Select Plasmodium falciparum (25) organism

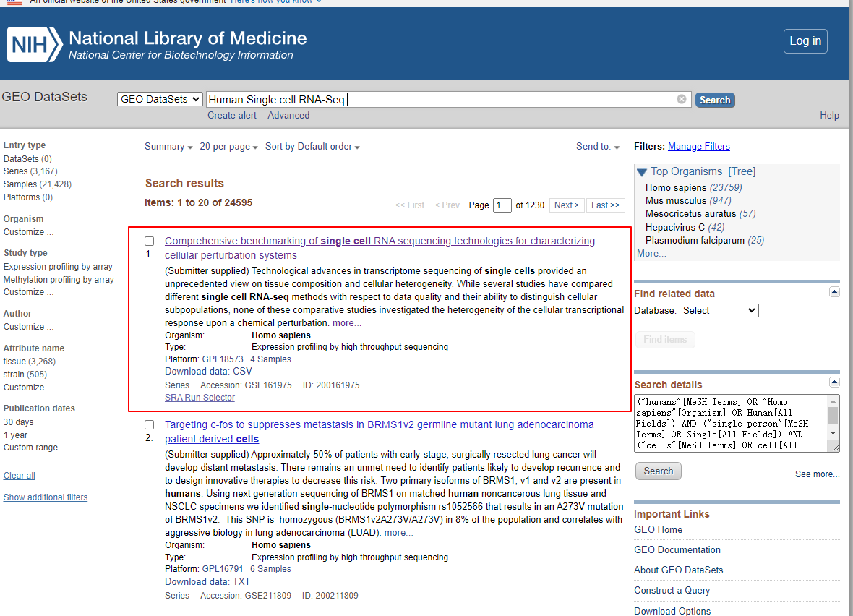tap(705, 241)
